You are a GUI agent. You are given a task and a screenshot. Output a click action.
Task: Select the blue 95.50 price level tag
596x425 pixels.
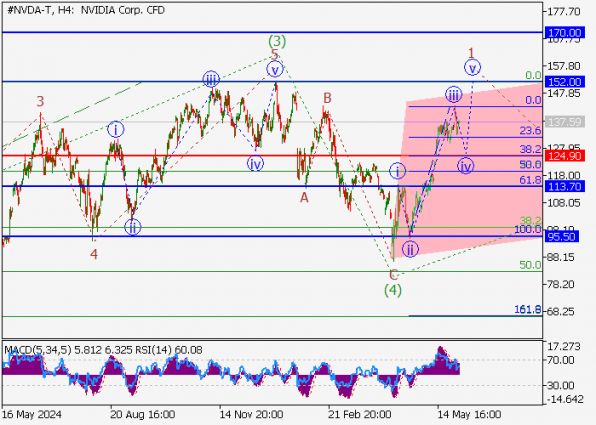point(562,236)
